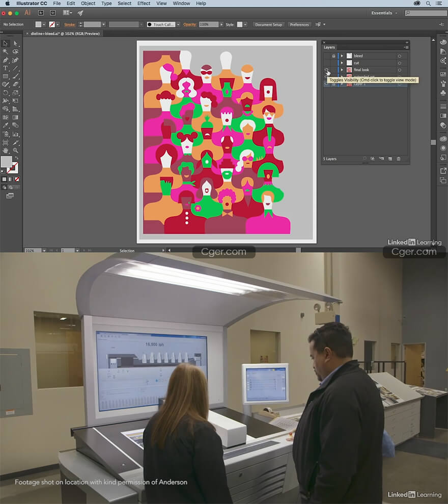This screenshot has height=504, width=448.
Task: Click Opacity label in control bar
Action: click(x=190, y=24)
